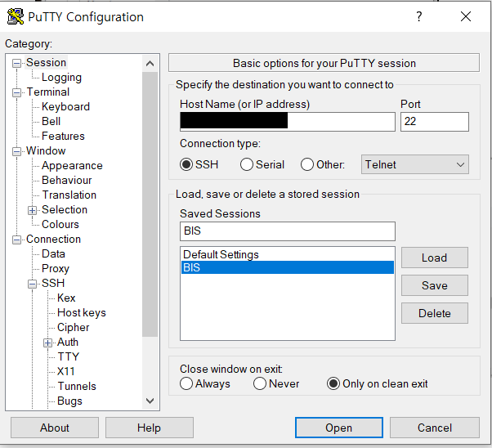Open the X11 category
Screen dimensions: 492x448
66,371
